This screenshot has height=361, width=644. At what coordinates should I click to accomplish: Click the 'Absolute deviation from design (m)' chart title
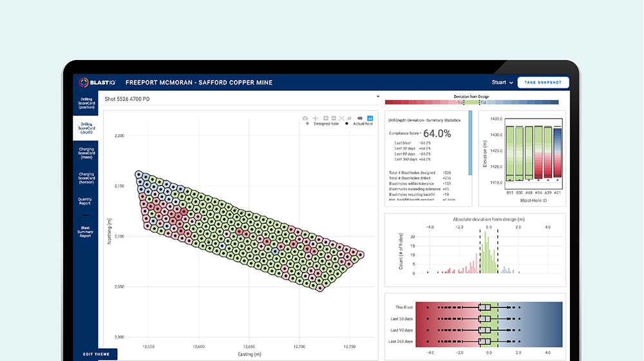pos(489,219)
